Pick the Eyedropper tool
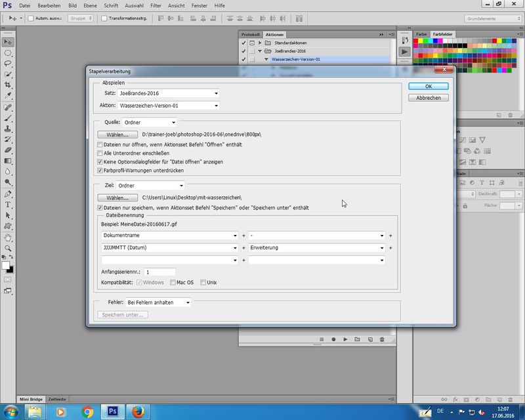The image size is (525, 420). click(x=8, y=96)
